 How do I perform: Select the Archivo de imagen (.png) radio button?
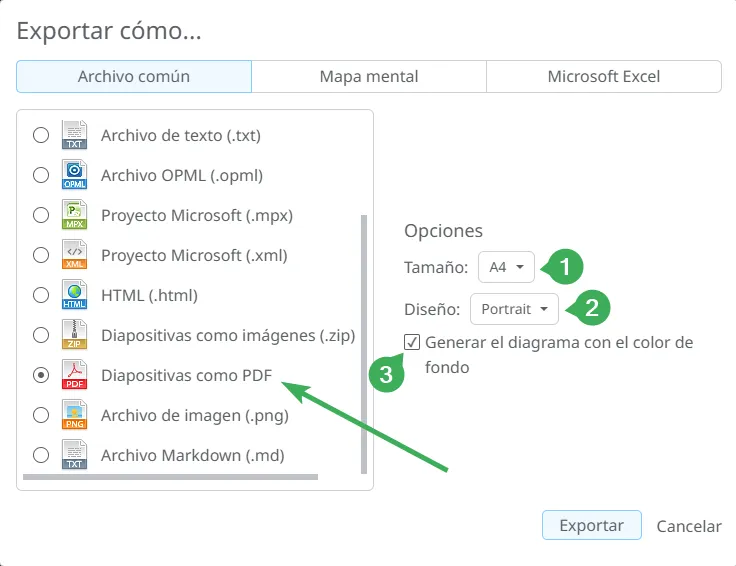click(41, 415)
